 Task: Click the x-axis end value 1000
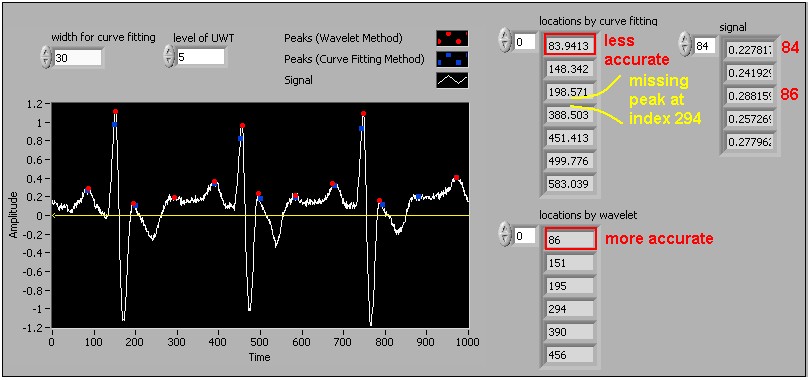tap(468, 342)
